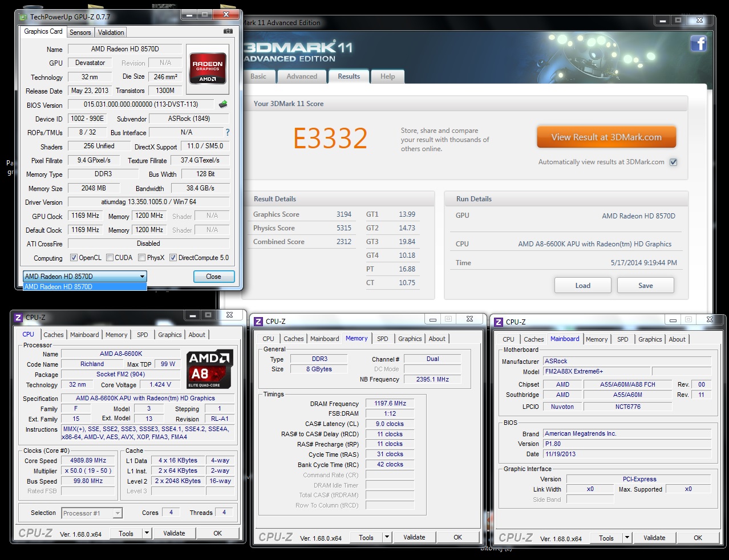Click motherboard model FM2A88X Extreme6+
The image size is (729, 560).
[x=596, y=371]
